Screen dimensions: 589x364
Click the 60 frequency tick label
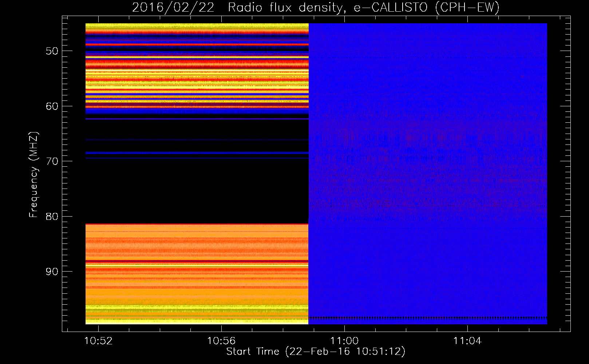coord(52,106)
